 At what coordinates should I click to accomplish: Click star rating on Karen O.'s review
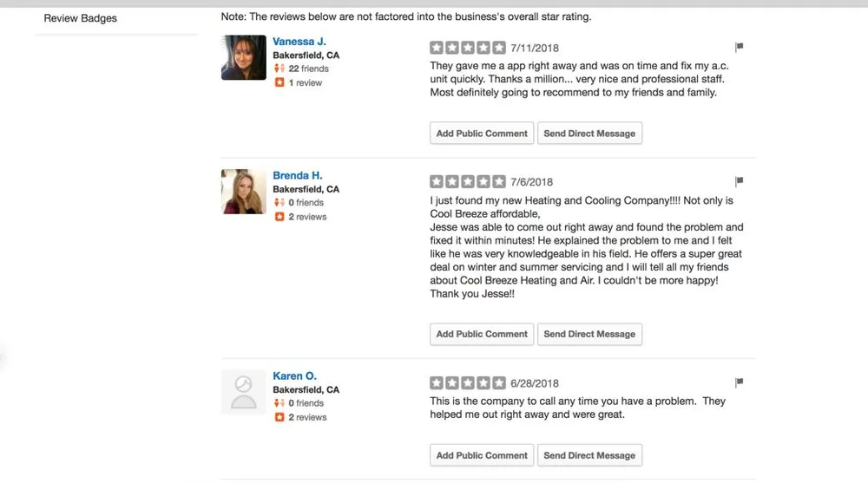tap(467, 382)
